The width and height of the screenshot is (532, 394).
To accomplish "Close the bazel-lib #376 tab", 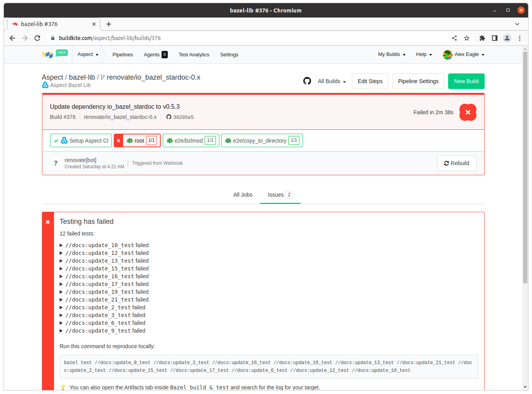I will click(94, 24).
